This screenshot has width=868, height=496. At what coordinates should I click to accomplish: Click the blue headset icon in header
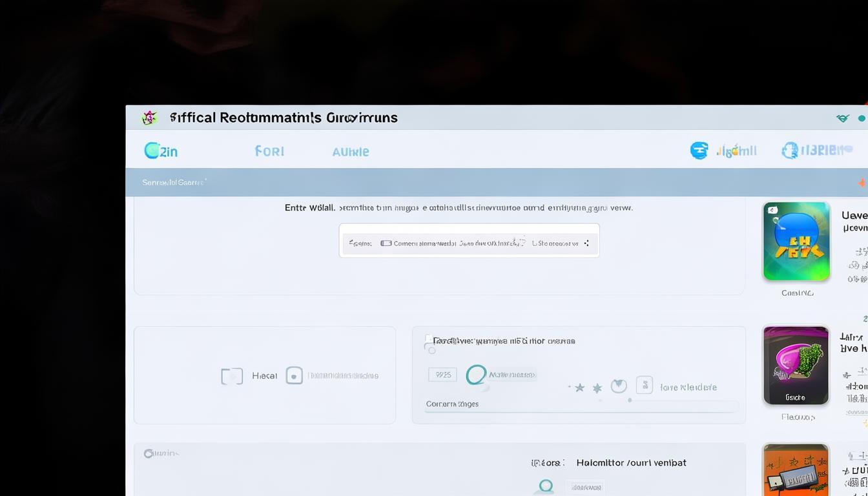(x=789, y=150)
